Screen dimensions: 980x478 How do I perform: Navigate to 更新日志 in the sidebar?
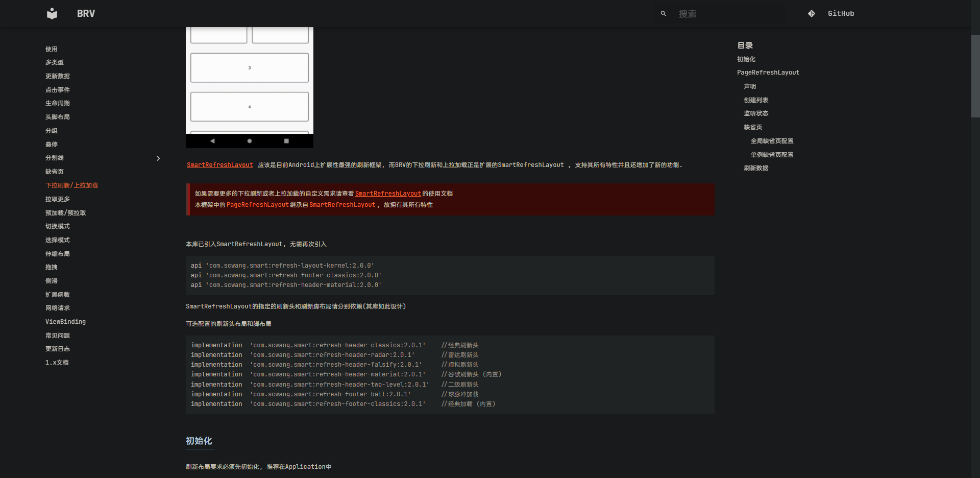pyautogui.click(x=57, y=348)
